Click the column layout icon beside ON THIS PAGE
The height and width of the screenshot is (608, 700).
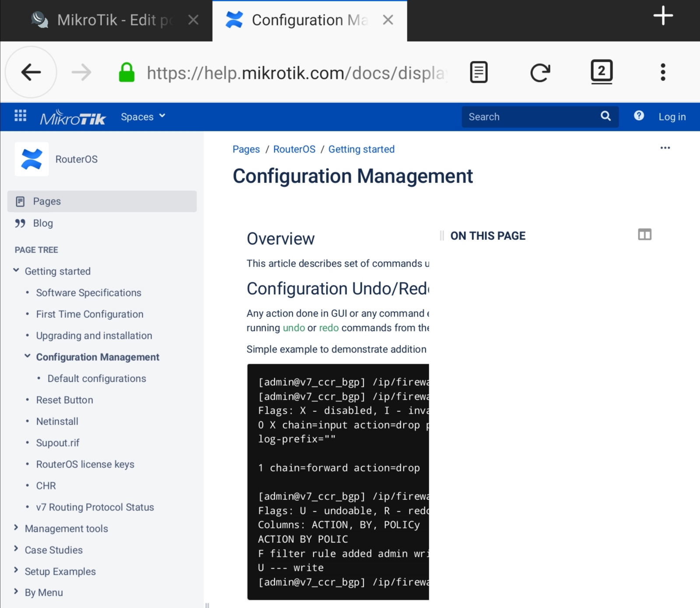coord(644,235)
